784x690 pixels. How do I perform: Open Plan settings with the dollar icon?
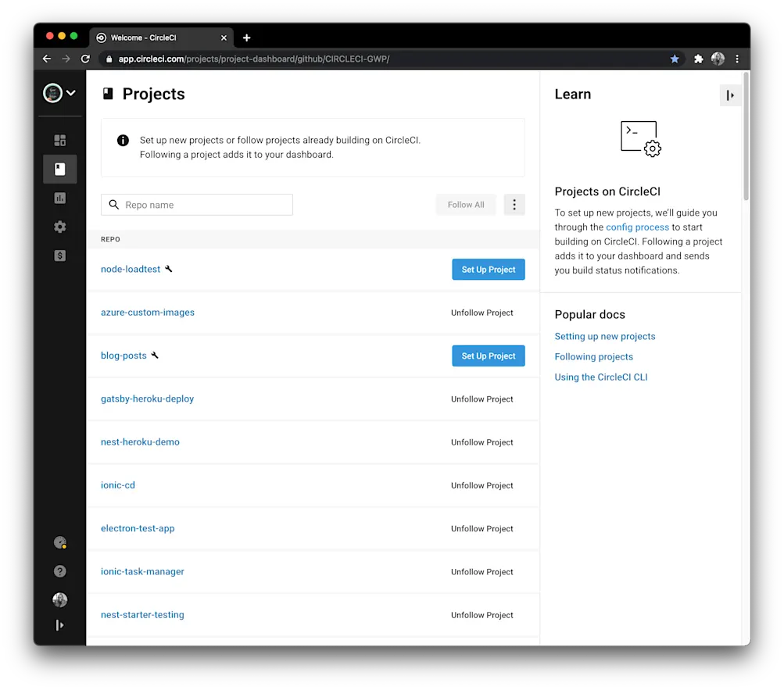pos(59,256)
